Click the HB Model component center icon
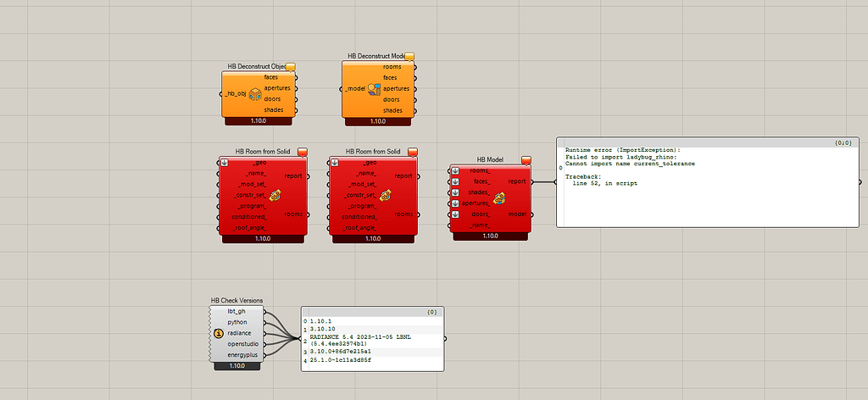The width and height of the screenshot is (868, 400). [x=498, y=198]
